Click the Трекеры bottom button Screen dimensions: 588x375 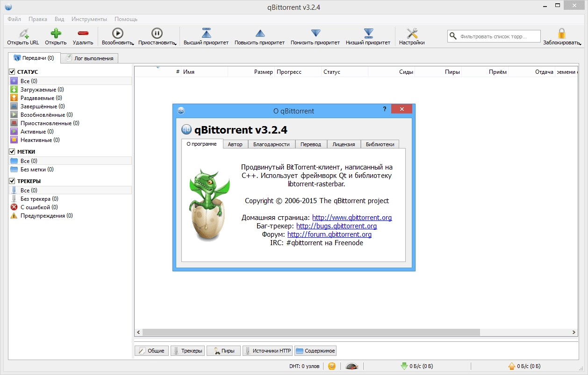pos(187,351)
